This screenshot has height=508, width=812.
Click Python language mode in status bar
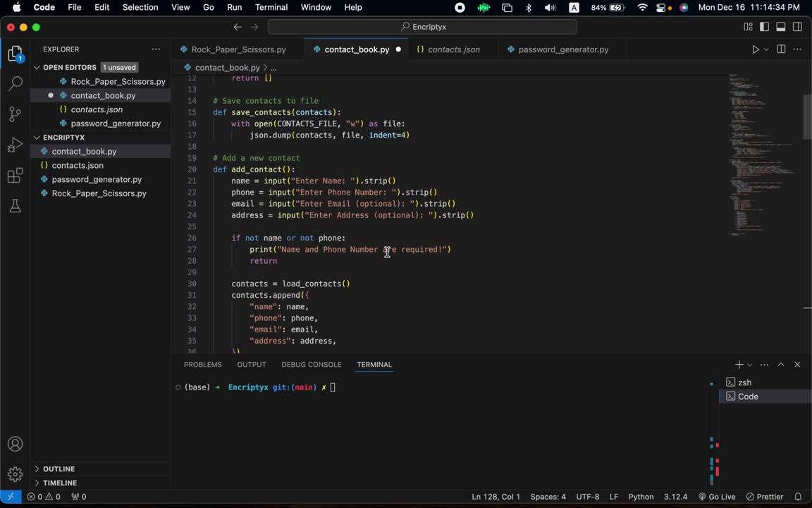(x=641, y=497)
